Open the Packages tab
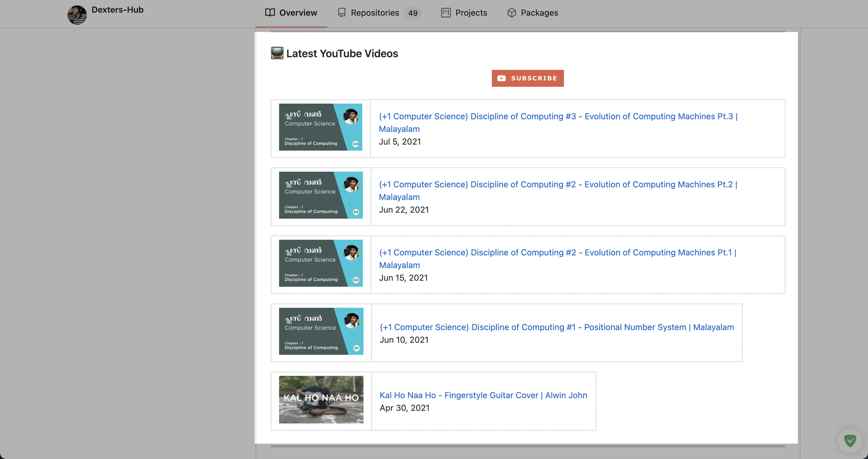The width and height of the screenshot is (868, 459). click(x=532, y=13)
